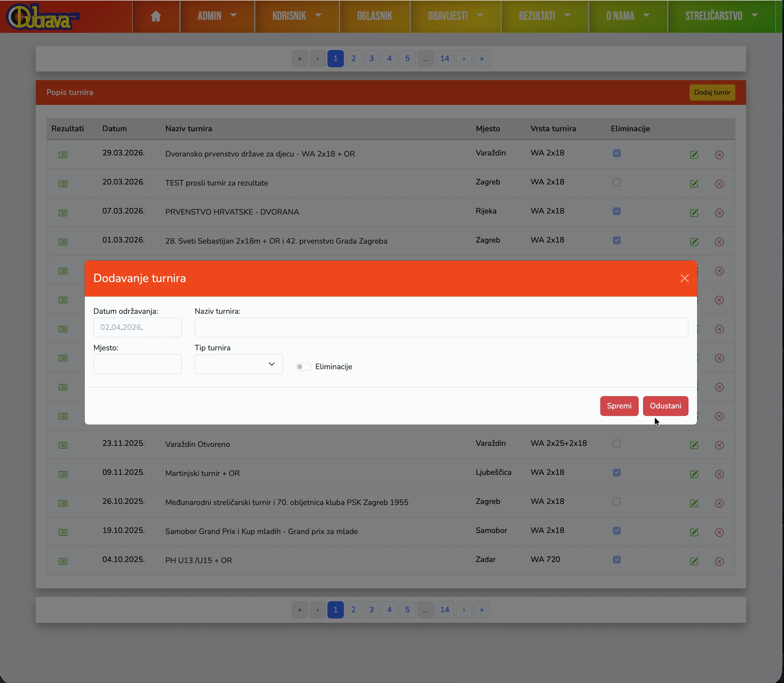Go to page 14 in bottom pagination
The height and width of the screenshot is (683, 784).
click(x=445, y=609)
